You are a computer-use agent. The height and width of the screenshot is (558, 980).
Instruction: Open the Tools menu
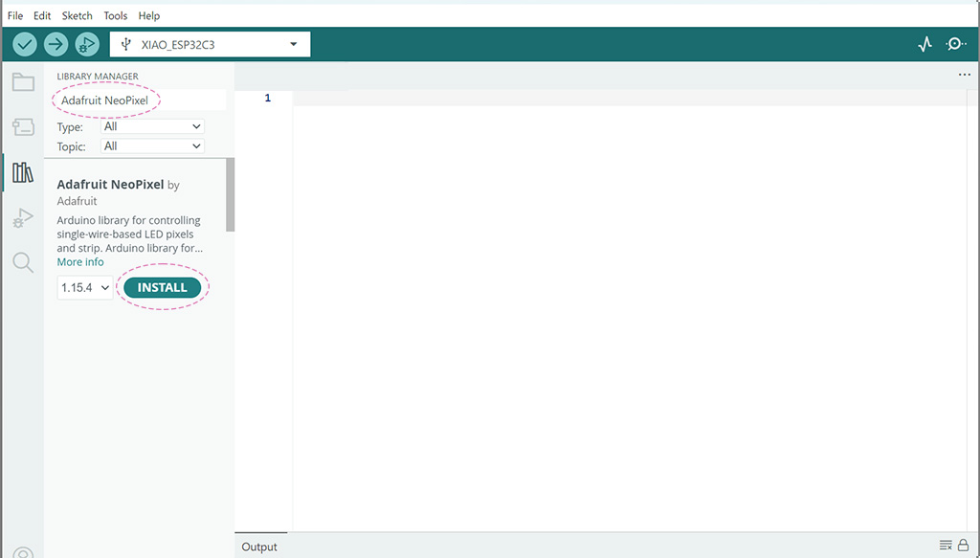tap(115, 16)
